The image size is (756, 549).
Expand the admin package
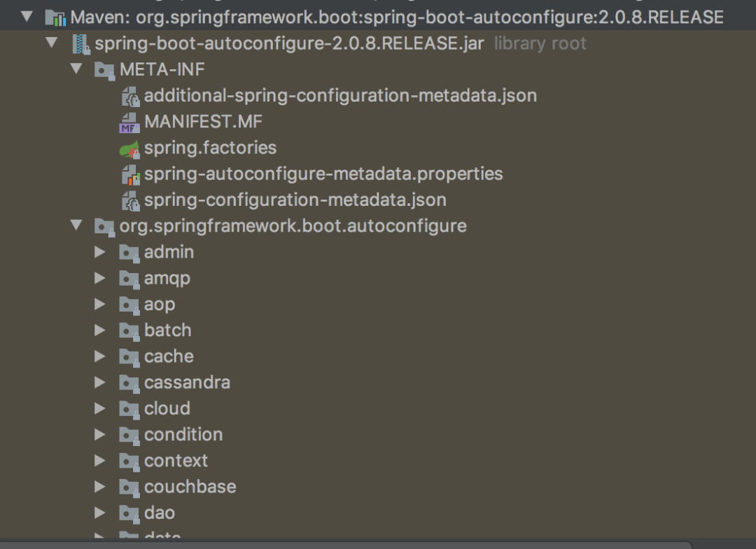pos(100,252)
